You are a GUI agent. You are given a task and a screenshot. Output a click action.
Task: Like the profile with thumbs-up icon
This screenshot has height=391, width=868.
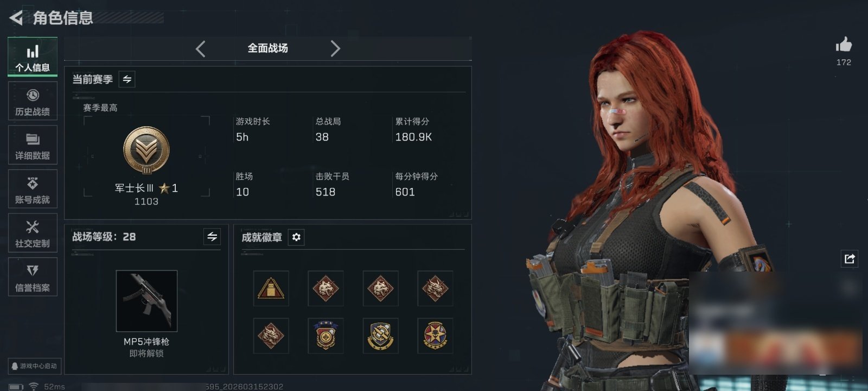tap(844, 45)
